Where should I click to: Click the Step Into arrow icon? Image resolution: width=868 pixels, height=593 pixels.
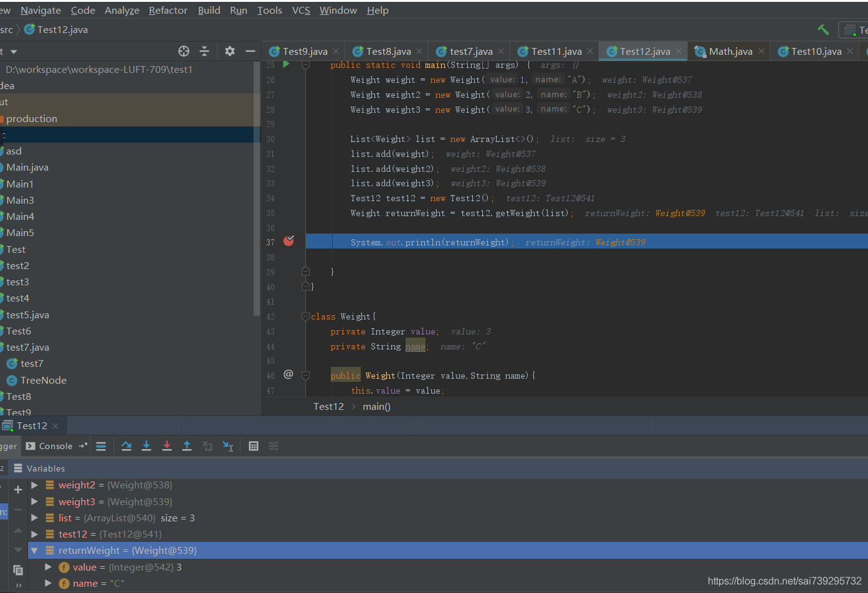pos(146,446)
